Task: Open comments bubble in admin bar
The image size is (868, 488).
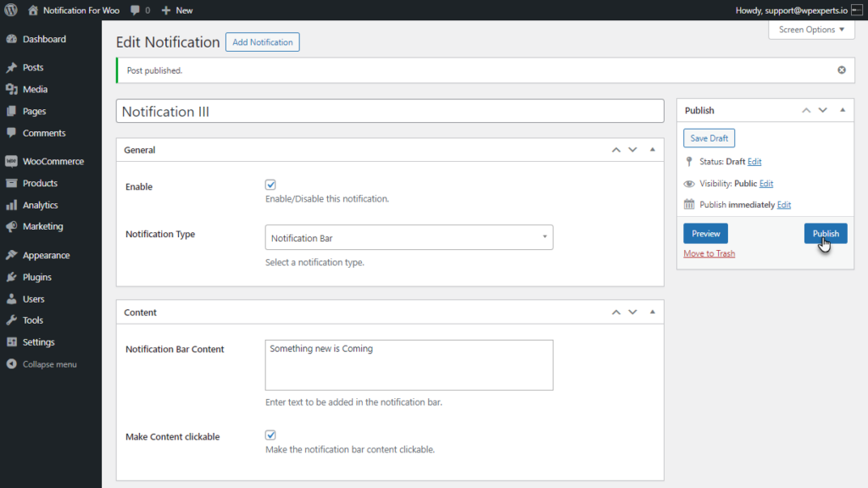Action: point(135,10)
